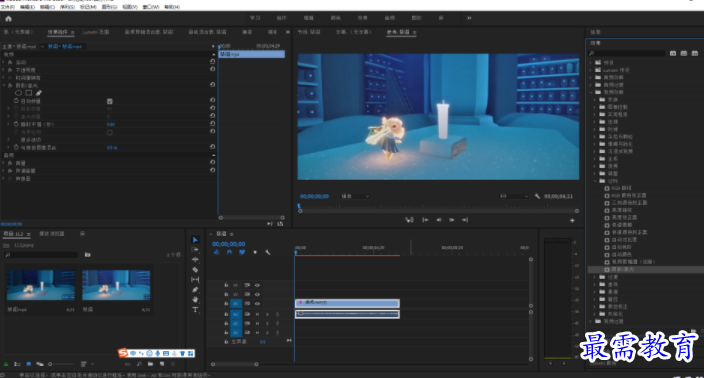Select the Ripple Edit tool
704x378 pixels.
(x=195, y=259)
